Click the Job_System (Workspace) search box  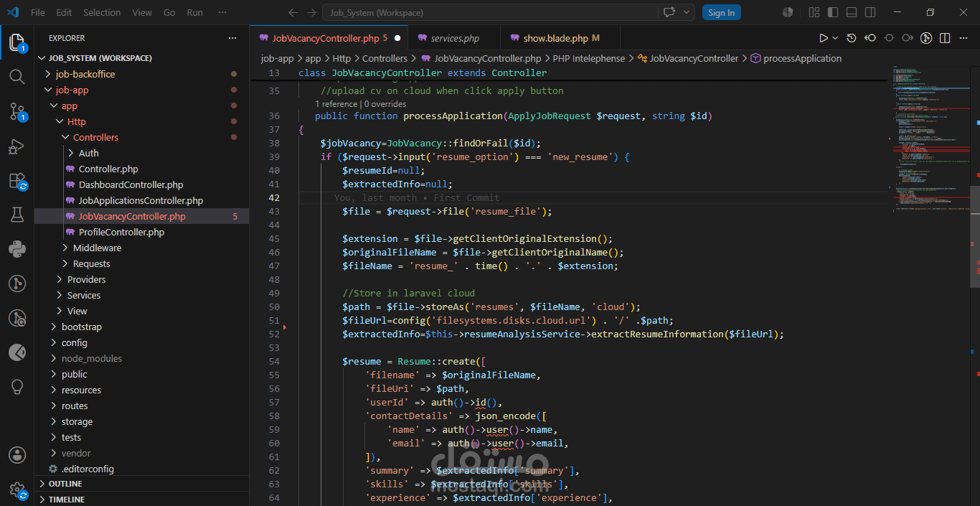click(490, 12)
